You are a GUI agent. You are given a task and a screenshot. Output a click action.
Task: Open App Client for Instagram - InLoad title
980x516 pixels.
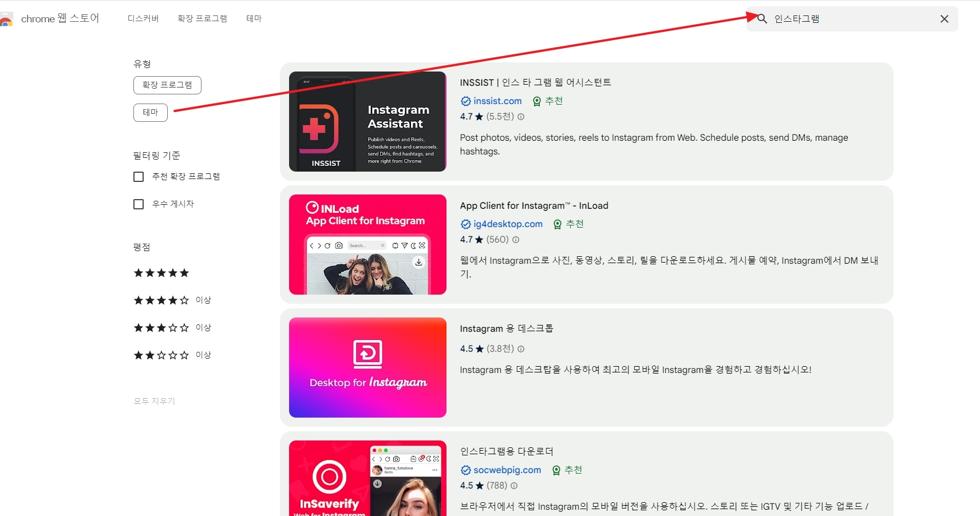coord(534,205)
